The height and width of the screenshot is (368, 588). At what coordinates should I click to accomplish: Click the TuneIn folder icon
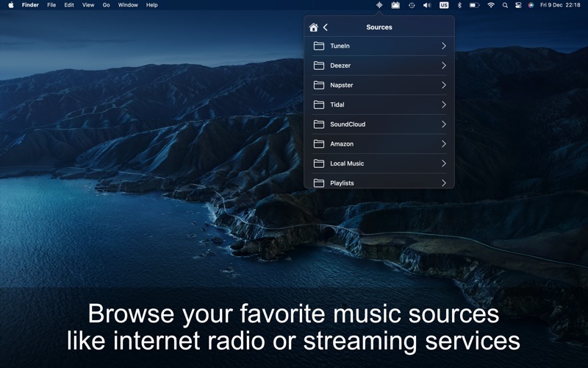[319, 46]
